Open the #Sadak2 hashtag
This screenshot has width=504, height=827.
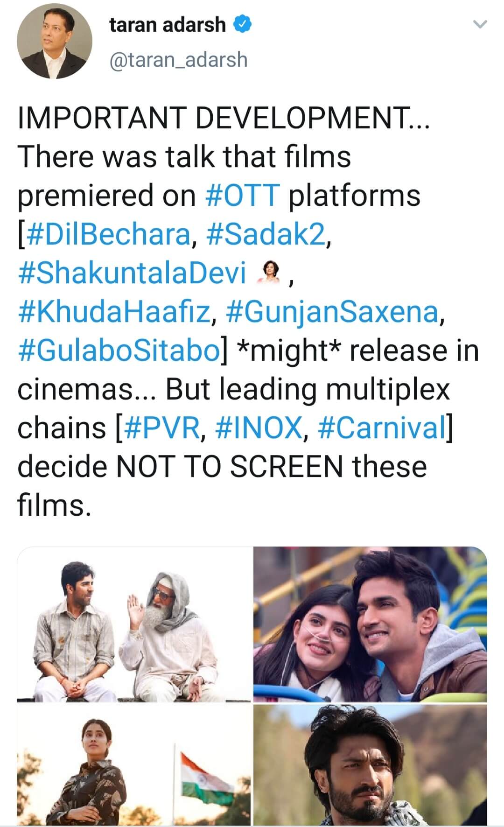point(265,234)
